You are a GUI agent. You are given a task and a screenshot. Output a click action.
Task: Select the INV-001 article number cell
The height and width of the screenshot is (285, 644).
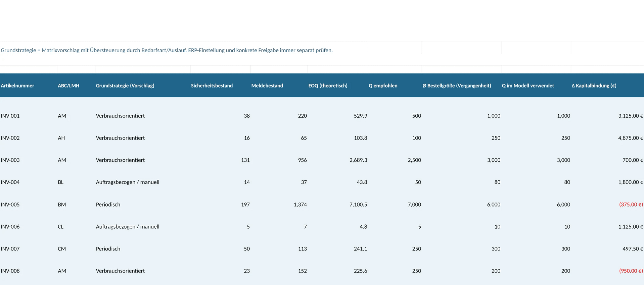click(10, 116)
